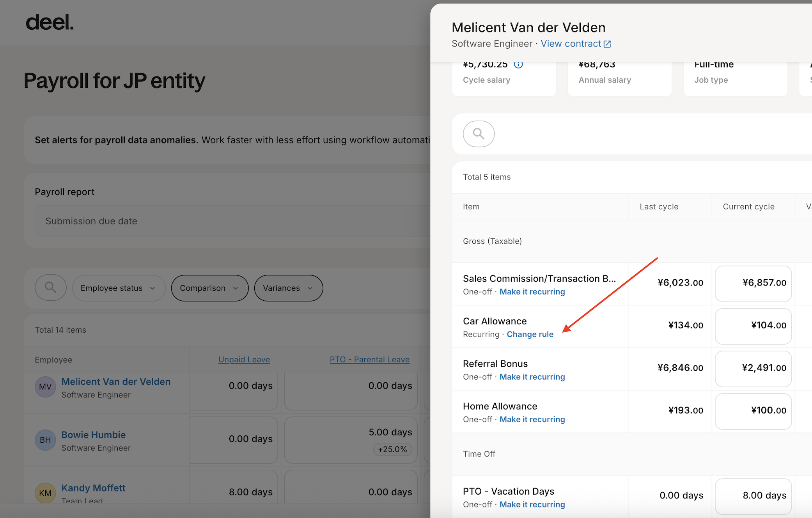Click the deel logo

[x=50, y=23]
